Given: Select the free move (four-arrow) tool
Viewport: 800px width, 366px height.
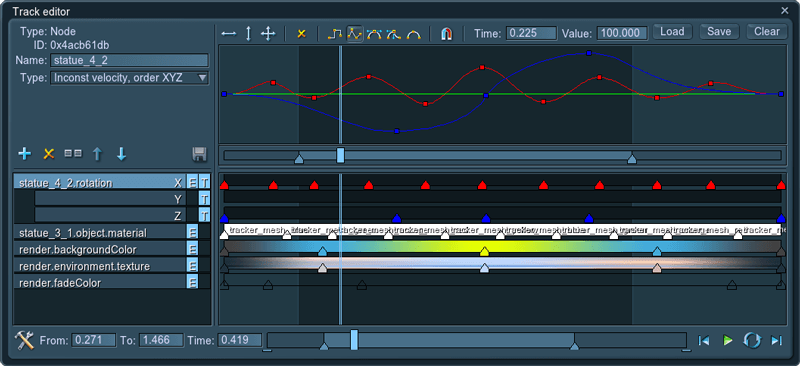Looking at the screenshot, I should [268, 34].
